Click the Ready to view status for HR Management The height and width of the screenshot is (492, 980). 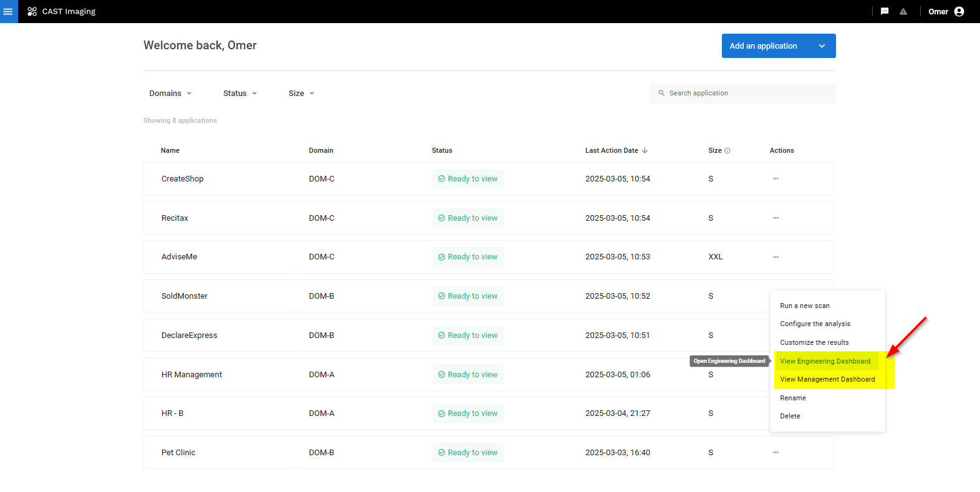[468, 375]
